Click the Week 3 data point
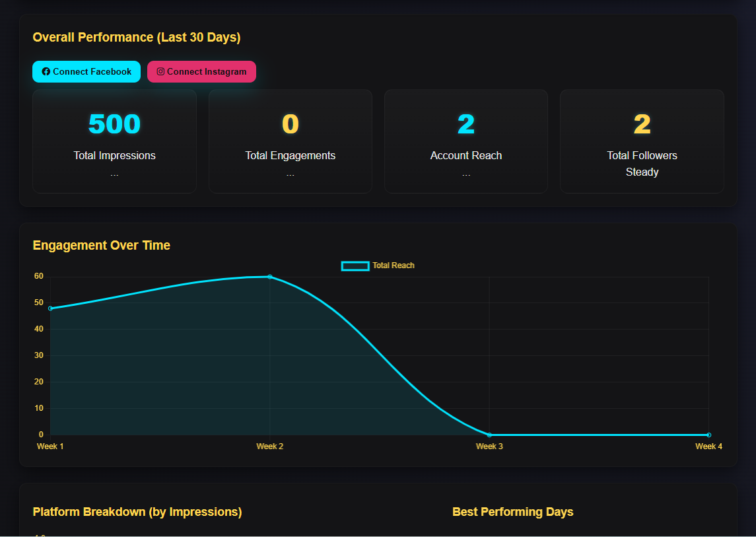The image size is (756, 537). (x=489, y=435)
